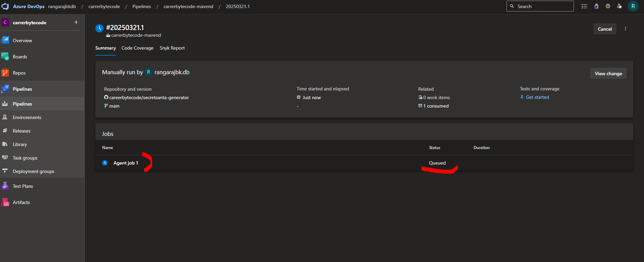The width and height of the screenshot is (644, 262).
Task: Open the carrerbytecode-mavend breadcrumb
Action: pyautogui.click(x=188, y=6)
